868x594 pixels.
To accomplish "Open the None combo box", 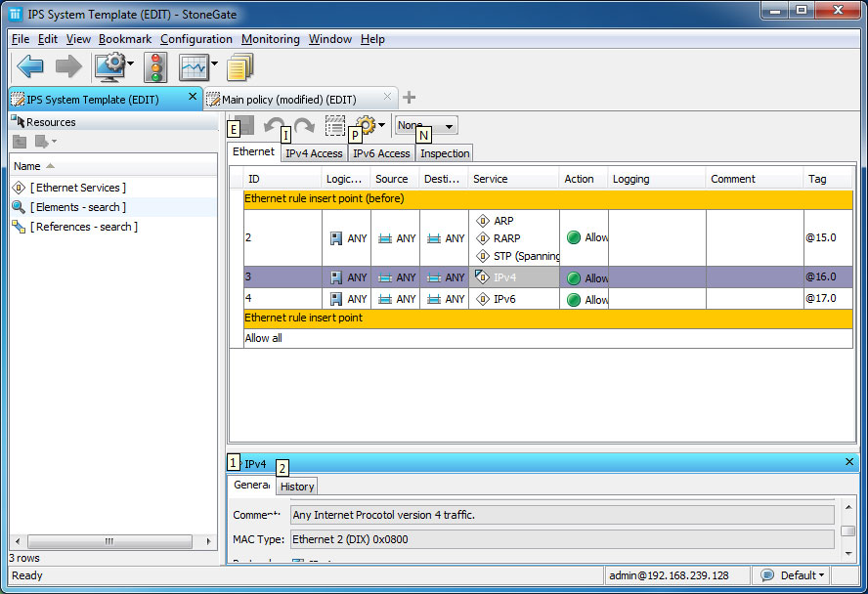I will tap(426, 126).
